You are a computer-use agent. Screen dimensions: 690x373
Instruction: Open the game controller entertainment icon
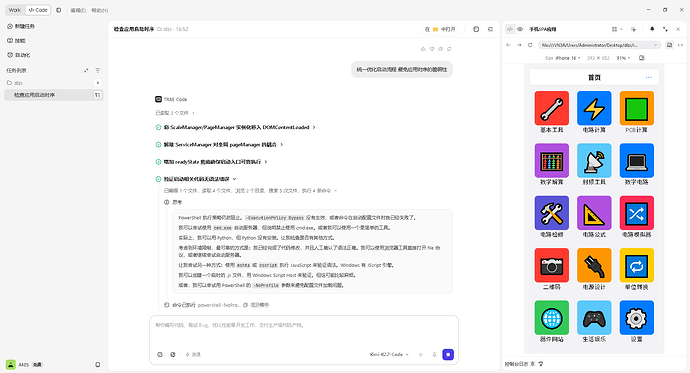click(594, 318)
